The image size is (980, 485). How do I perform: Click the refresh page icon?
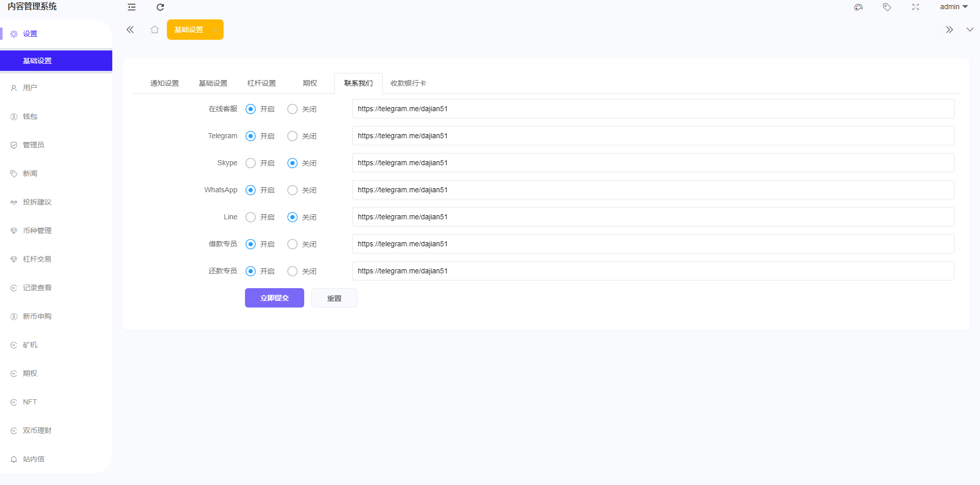point(160,7)
